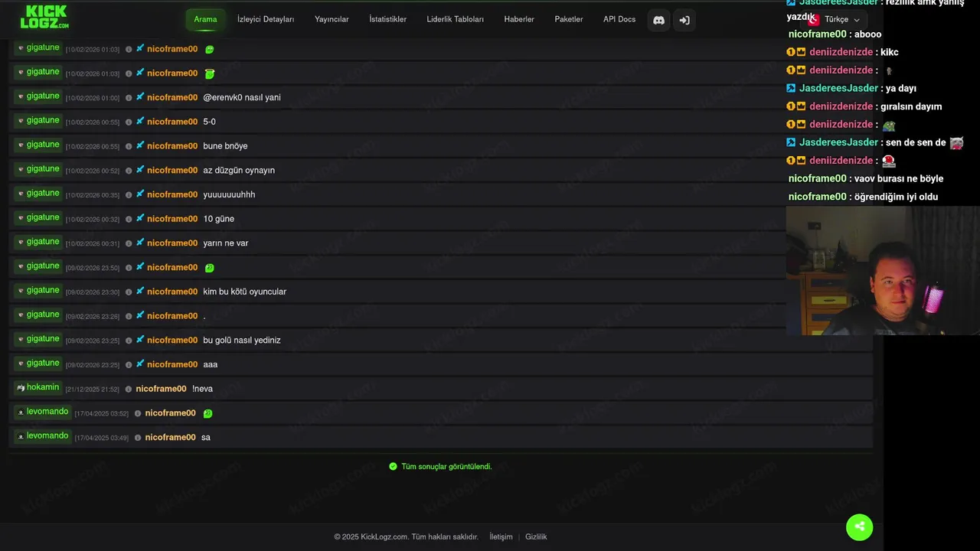Click the Gizlilik footer link

tap(536, 536)
